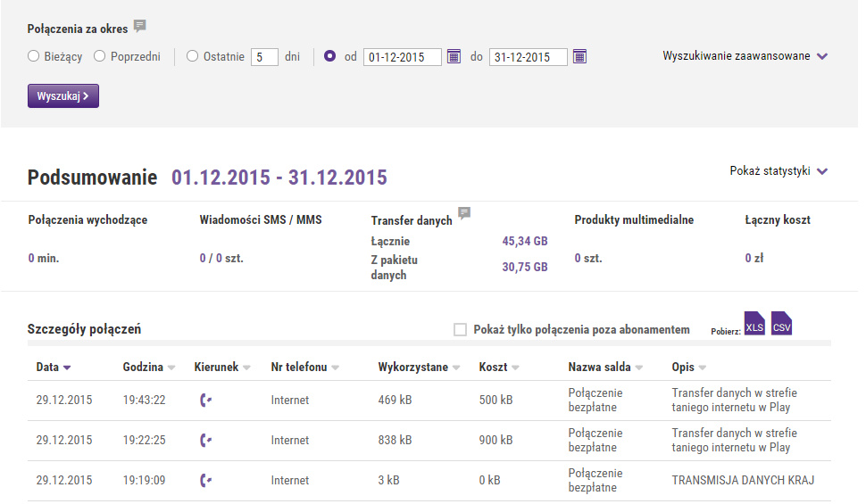Click the start date field 01-12-2015
This screenshot has width=866, height=504.
(403, 57)
